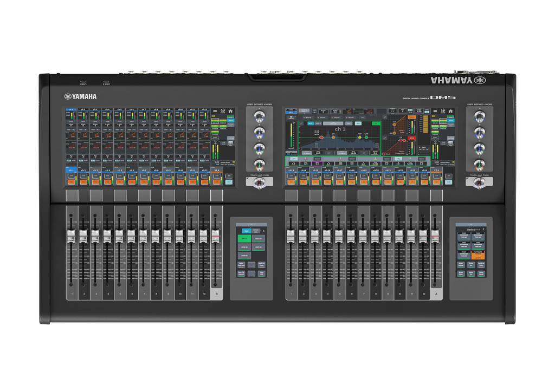555x392 pixels.
Task: Toggle the ON button for ch12
Action: (x=204, y=182)
